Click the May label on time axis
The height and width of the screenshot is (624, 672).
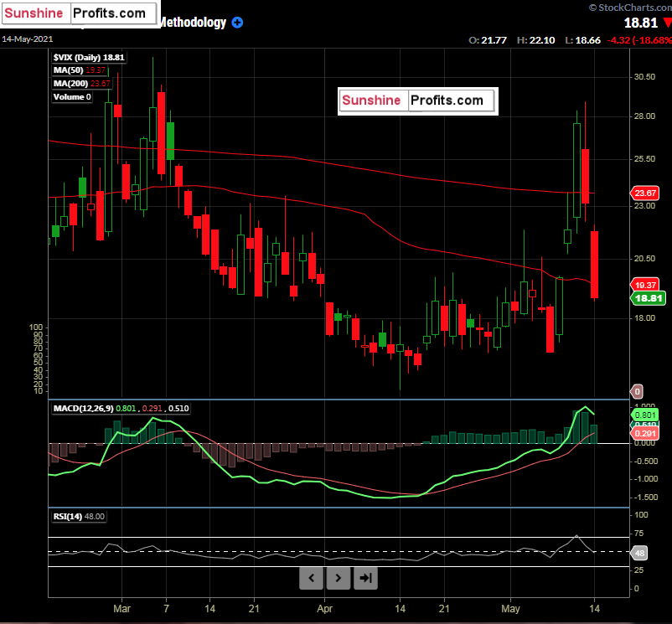(510, 609)
